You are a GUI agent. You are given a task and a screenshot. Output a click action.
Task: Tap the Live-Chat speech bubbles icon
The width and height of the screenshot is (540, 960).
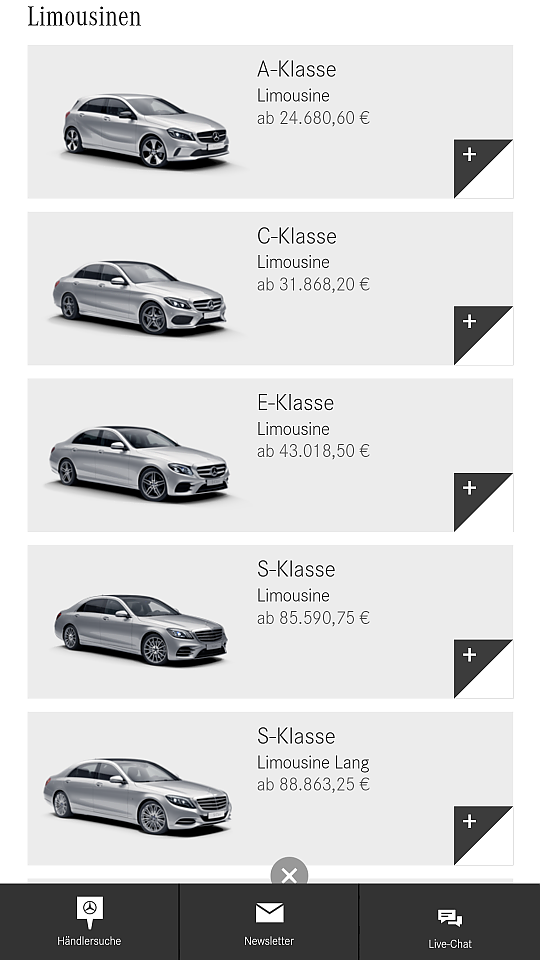point(450,918)
